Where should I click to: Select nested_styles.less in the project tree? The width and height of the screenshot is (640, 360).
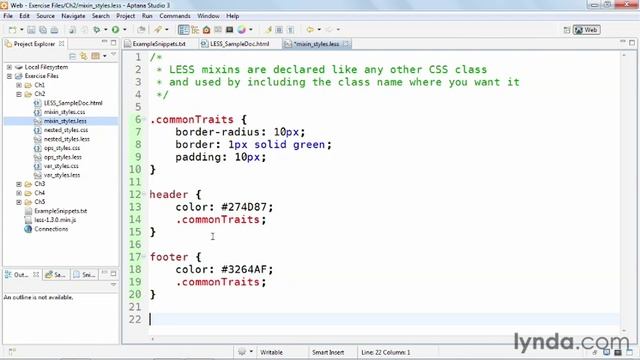[x=67, y=139]
